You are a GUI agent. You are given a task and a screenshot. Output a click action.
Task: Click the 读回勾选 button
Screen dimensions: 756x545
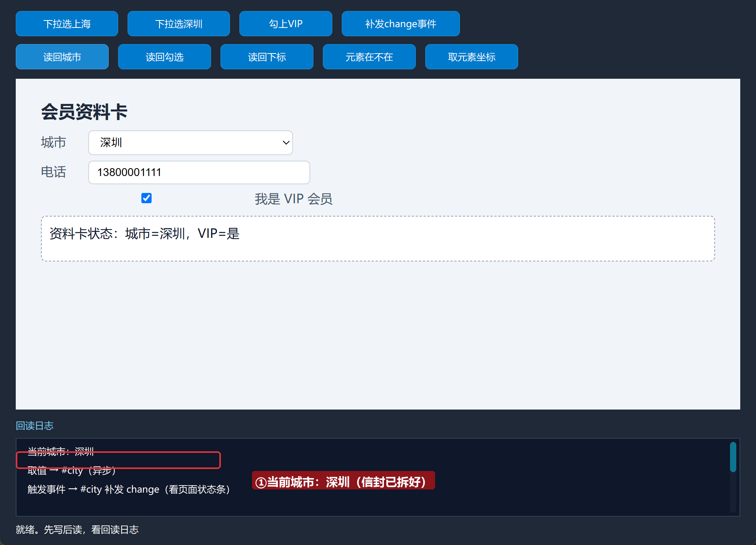(x=165, y=57)
